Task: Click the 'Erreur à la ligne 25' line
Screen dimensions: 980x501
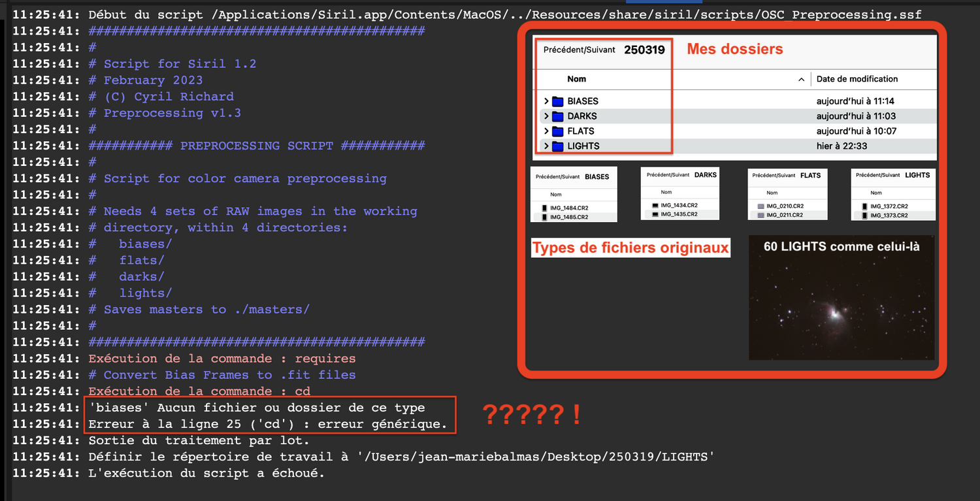Action: (x=268, y=424)
